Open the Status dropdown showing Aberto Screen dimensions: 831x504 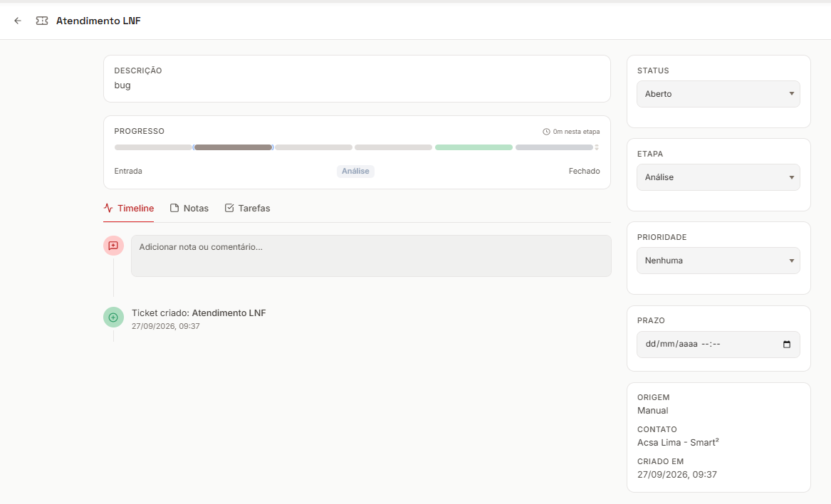tap(718, 94)
